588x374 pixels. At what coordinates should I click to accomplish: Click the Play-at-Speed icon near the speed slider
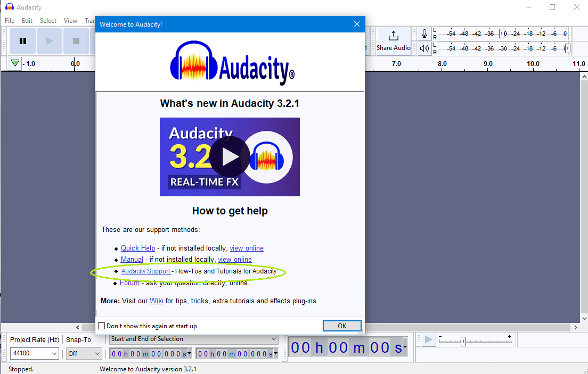(x=428, y=339)
